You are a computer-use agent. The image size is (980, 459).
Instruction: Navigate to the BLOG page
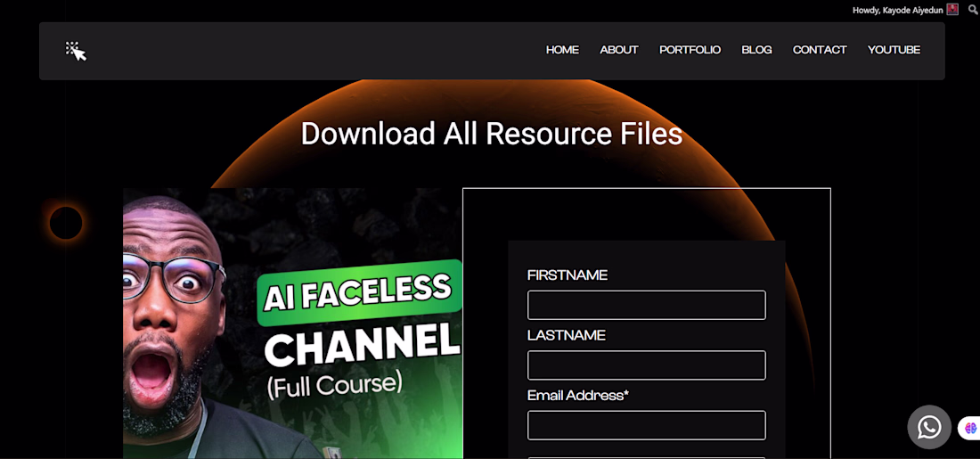tap(756, 50)
